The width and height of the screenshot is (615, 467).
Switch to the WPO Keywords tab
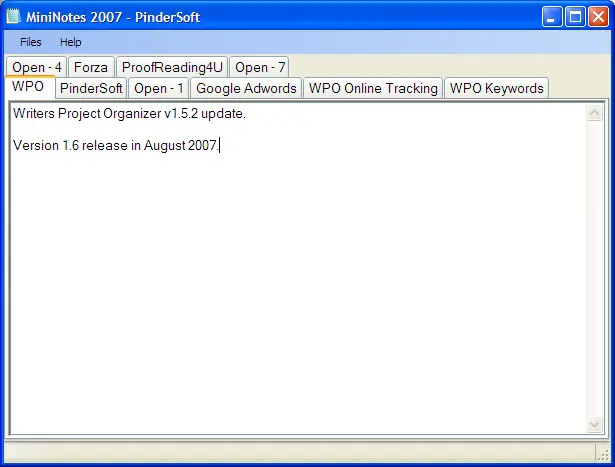pos(497,88)
